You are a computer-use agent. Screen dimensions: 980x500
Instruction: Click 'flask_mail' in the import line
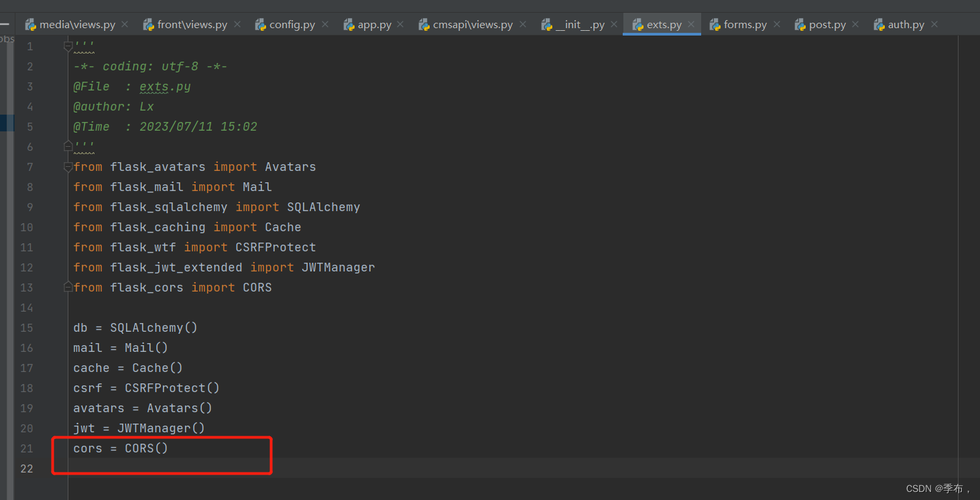[x=147, y=187]
